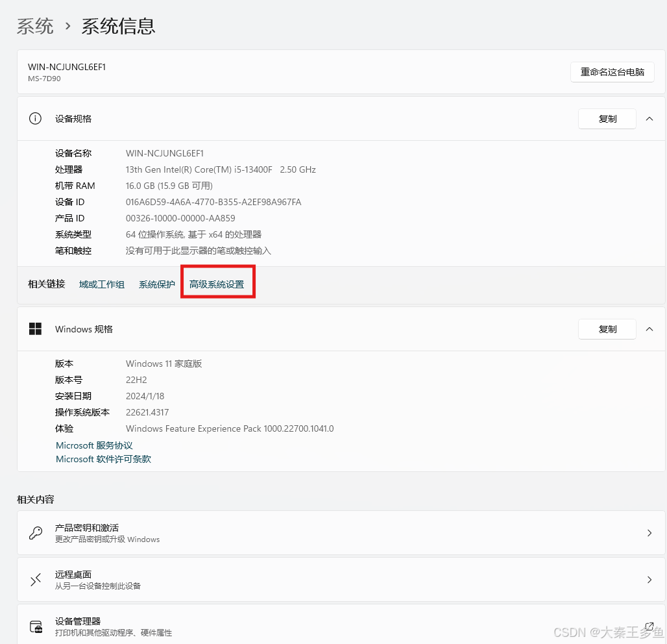The image size is (667, 644).
Task: Click the 系统信息 page title
Action: click(118, 27)
